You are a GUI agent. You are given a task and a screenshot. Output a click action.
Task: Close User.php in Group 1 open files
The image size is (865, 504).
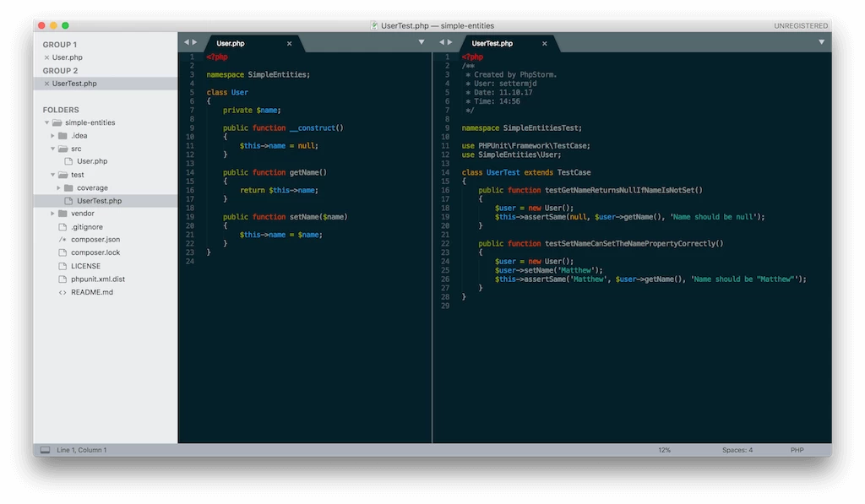coord(46,57)
